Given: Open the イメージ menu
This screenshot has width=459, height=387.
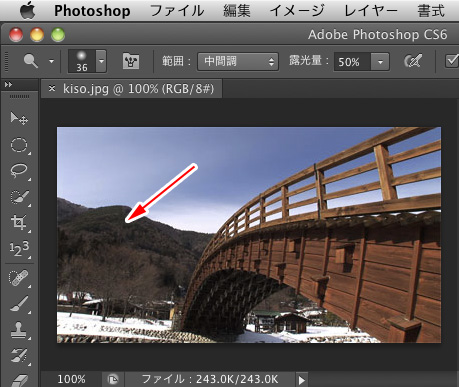Looking at the screenshot, I should (296, 11).
